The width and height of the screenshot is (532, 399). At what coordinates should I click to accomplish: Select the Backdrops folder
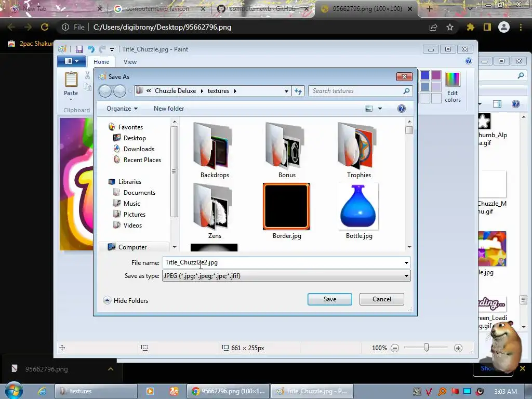tap(215, 150)
